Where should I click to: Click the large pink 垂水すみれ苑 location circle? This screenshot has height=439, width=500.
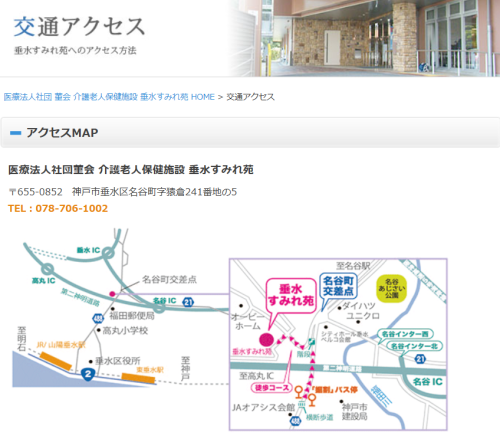click(266, 340)
